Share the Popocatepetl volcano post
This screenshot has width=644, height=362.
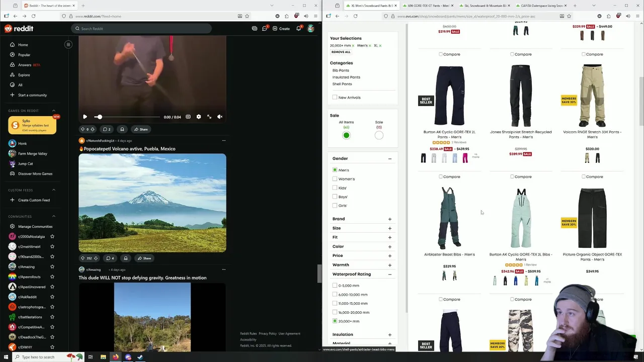point(144,258)
